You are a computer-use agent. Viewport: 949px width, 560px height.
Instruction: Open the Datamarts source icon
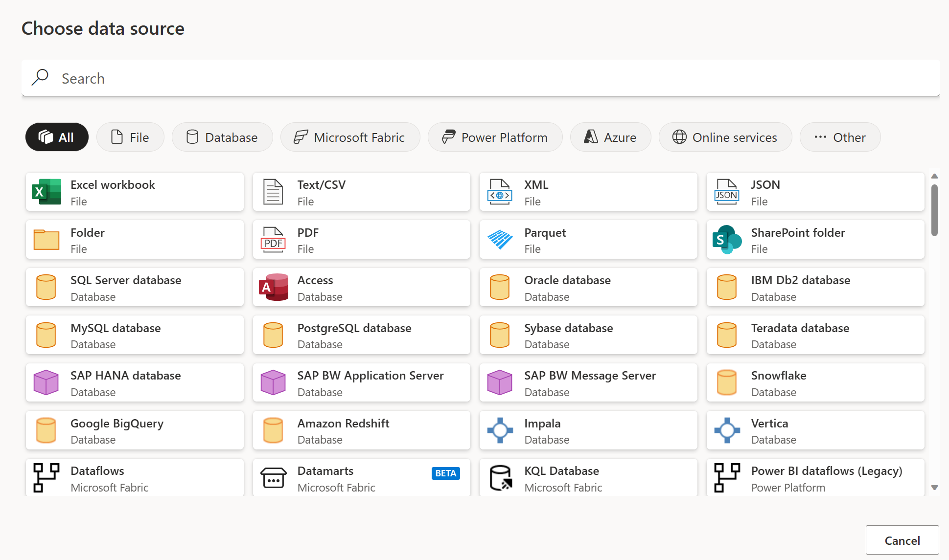273,478
